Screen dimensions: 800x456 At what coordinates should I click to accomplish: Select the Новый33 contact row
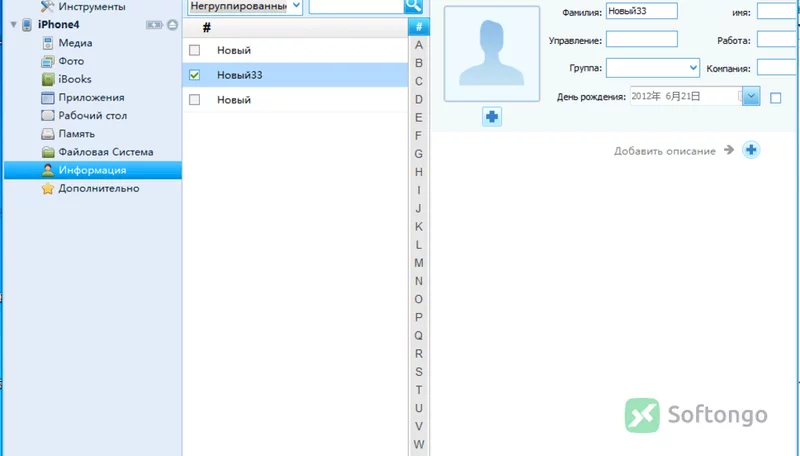click(295, 75)
